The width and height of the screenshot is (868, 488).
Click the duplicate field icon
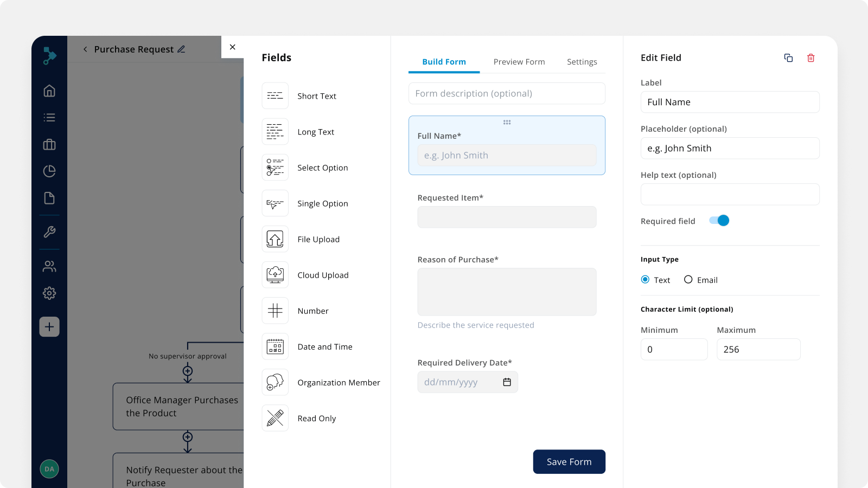(788, 58)
